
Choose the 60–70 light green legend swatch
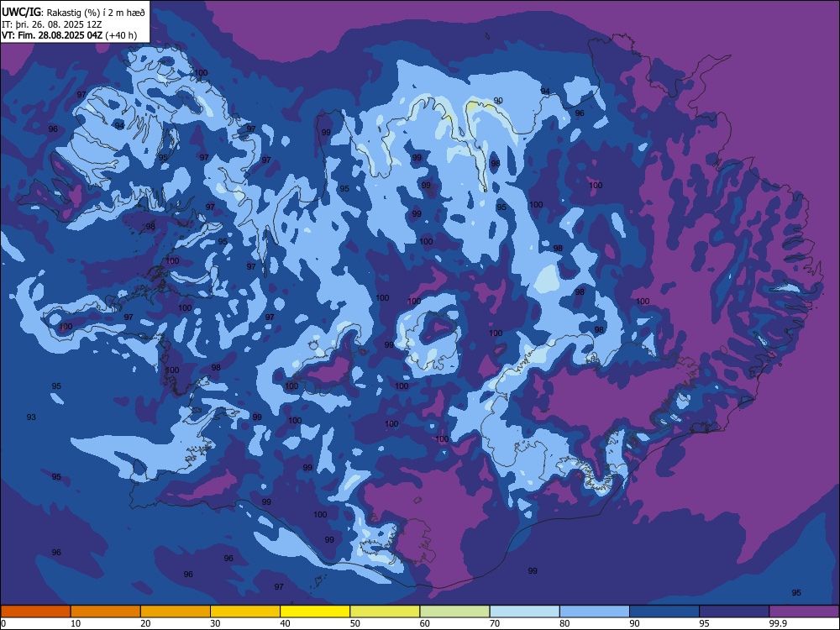click(454, 612)
